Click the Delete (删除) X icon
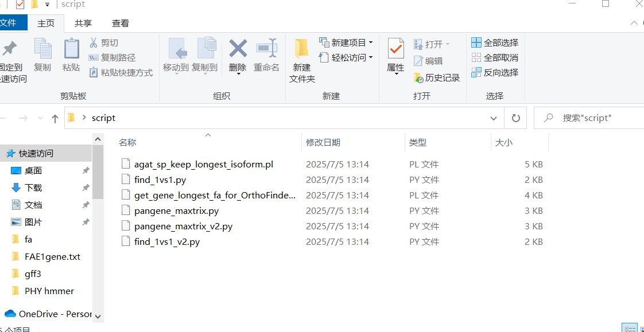Screen dimensions: 644x332 point(238,48)
